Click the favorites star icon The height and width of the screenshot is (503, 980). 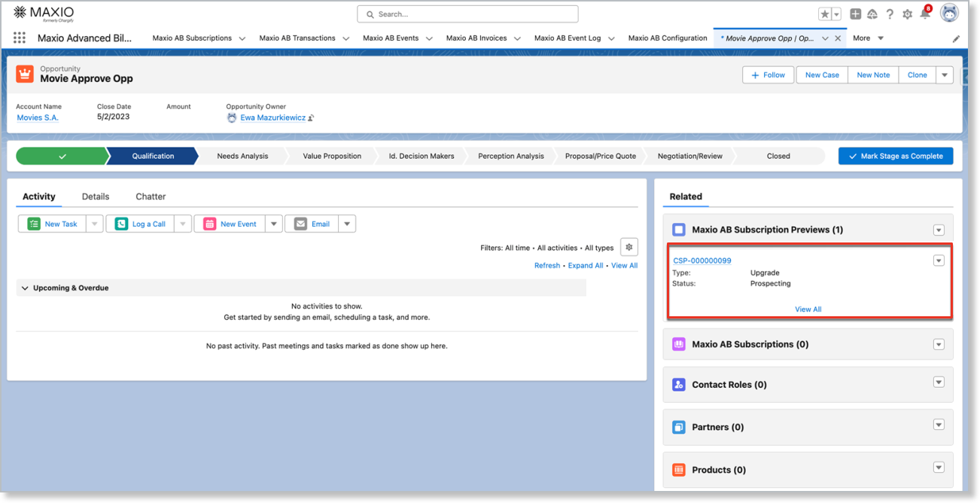click(x=825, y=14)
